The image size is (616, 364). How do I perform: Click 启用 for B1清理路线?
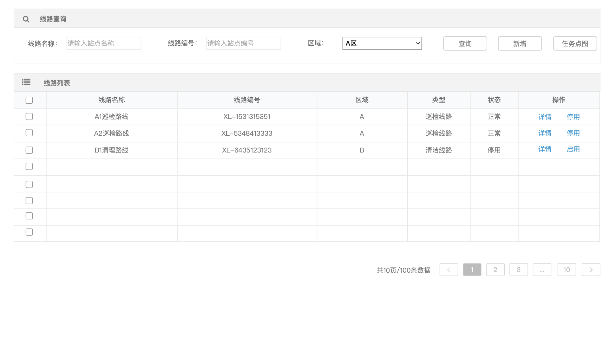click(x=573, y=149)
